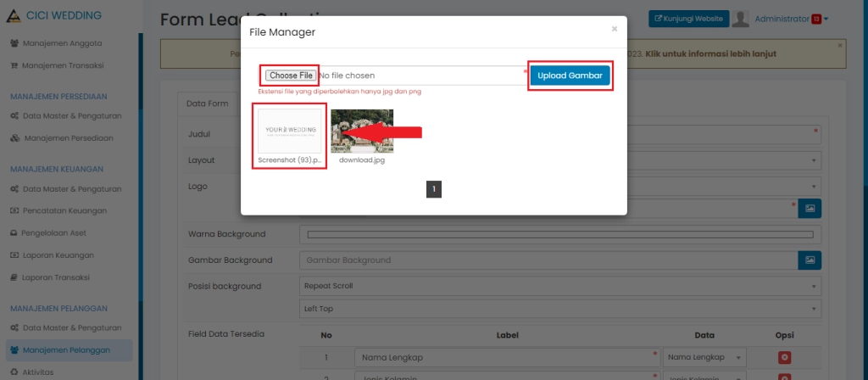Click the Warna Background color bar

[559, 234]
